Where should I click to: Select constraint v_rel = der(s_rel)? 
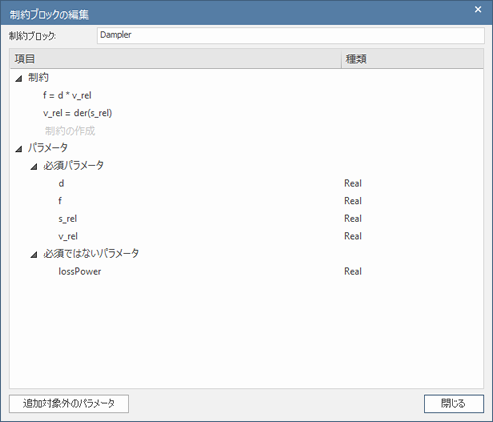77,113
